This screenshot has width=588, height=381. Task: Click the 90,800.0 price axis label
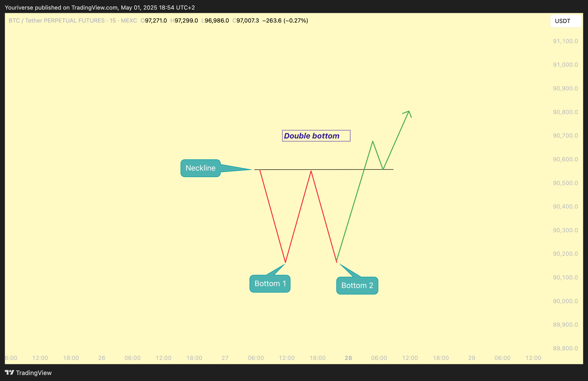565,112
